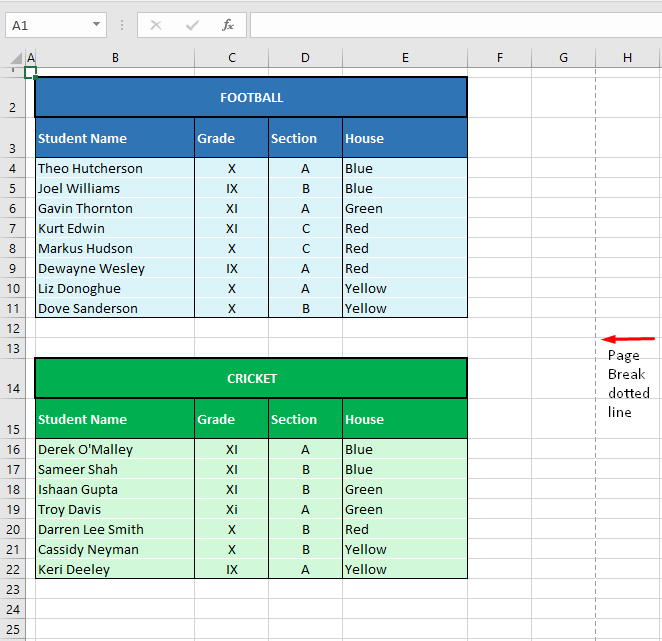This screenshot has height=641, width=662.
Task: Click inside the Name Box showing A1
Action: click(x=45, y=25)
